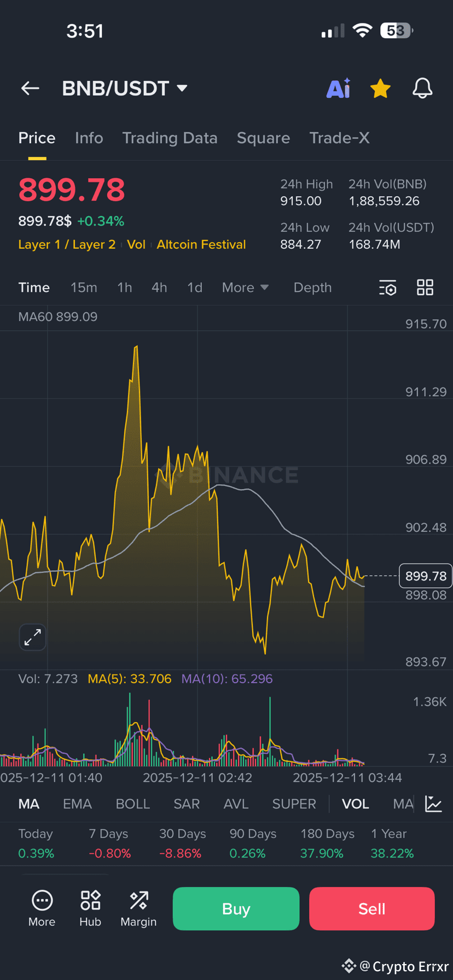Open the Square tab
Viewport: 453px width, 980px height.
263,138
